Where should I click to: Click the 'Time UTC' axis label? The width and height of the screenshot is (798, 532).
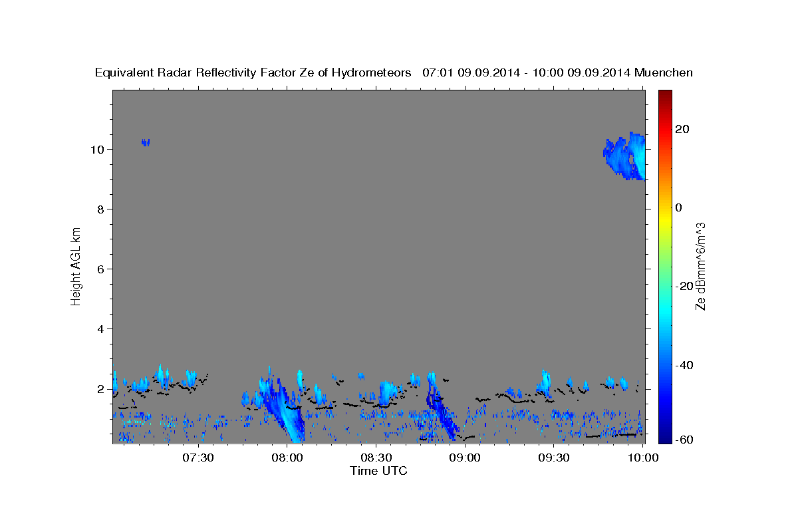(378, 471)
